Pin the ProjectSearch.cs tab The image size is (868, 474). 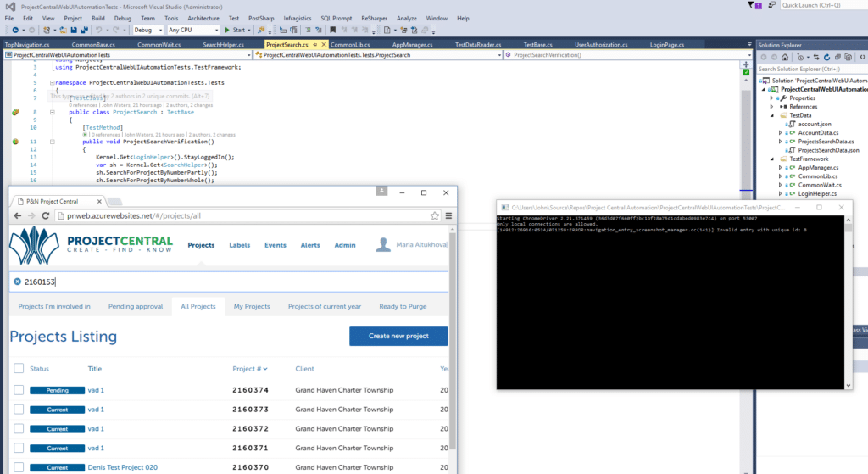coord(315,45)
